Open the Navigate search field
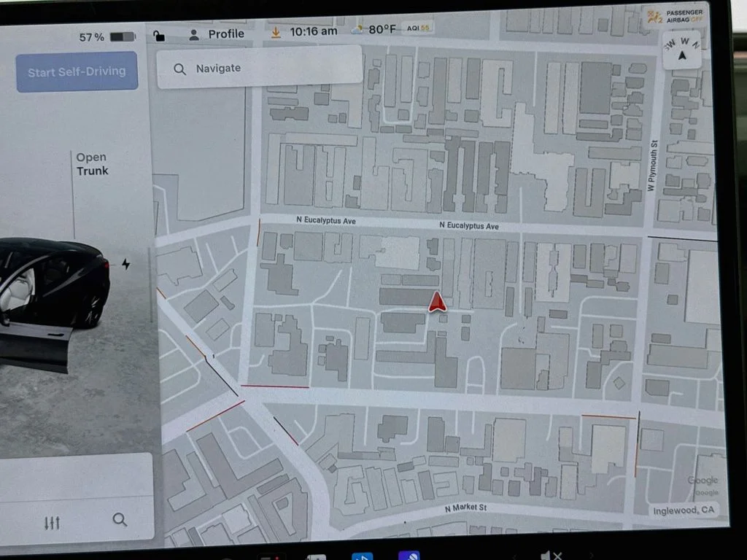This screenshot has width=747, height=560. click(x=260, y=68)
